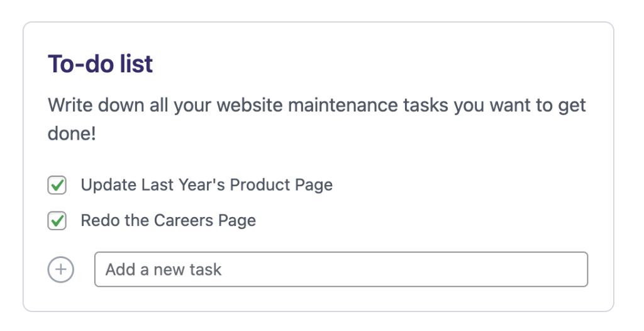
Task: Click the Redo the Careers Page label
Action: click(x=168, y=221)
